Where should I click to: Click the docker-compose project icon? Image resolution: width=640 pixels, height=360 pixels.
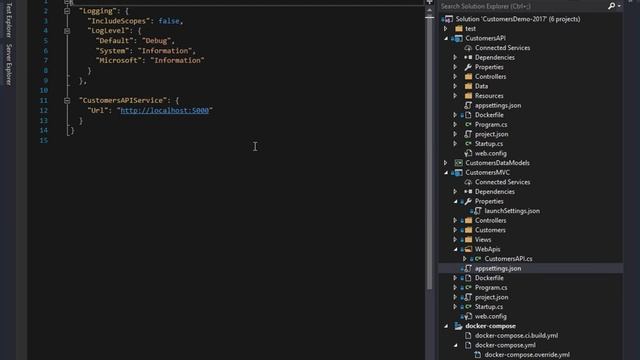(x=458, y=326)
